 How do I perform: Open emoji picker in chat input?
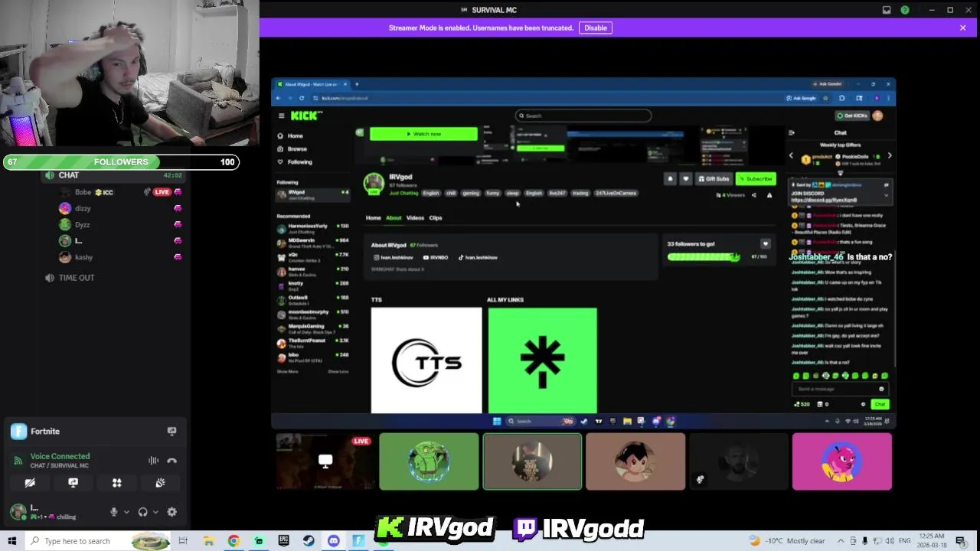[881, 389]
